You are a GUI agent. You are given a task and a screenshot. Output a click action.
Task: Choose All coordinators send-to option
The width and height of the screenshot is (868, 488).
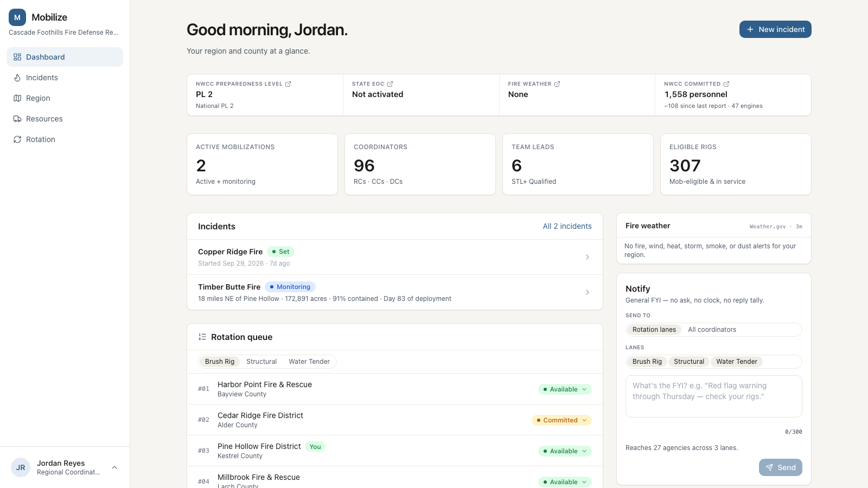[x=712, y=330]
